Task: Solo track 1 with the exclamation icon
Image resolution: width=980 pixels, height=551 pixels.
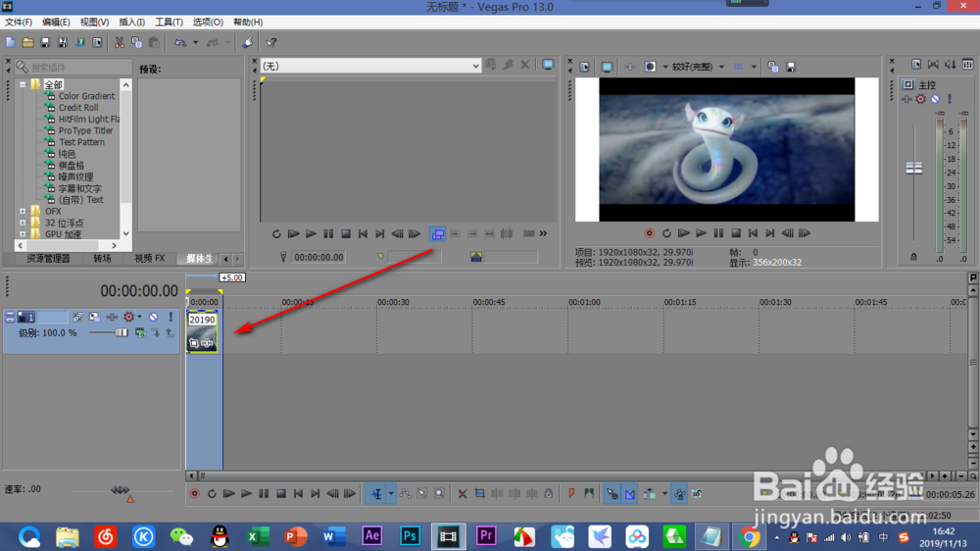Action: [x=170, y=317]
